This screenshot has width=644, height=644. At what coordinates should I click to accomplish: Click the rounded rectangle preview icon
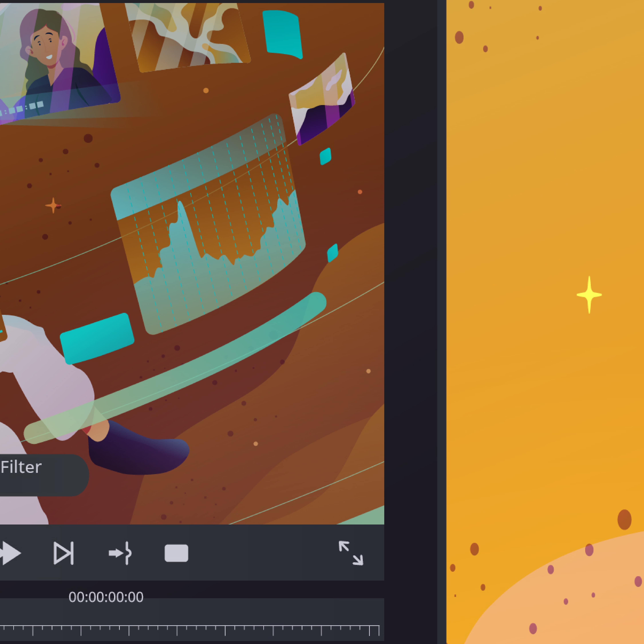(x=176, y=553)
